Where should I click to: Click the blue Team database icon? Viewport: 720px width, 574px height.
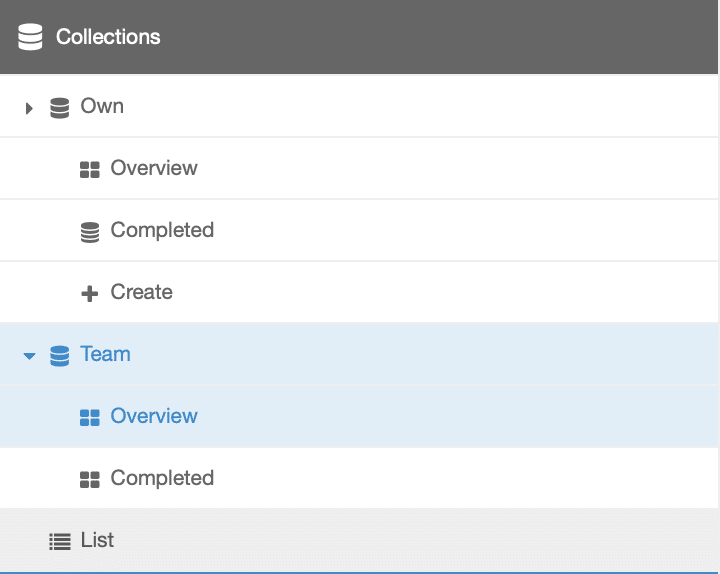click(x=60, y=355)
